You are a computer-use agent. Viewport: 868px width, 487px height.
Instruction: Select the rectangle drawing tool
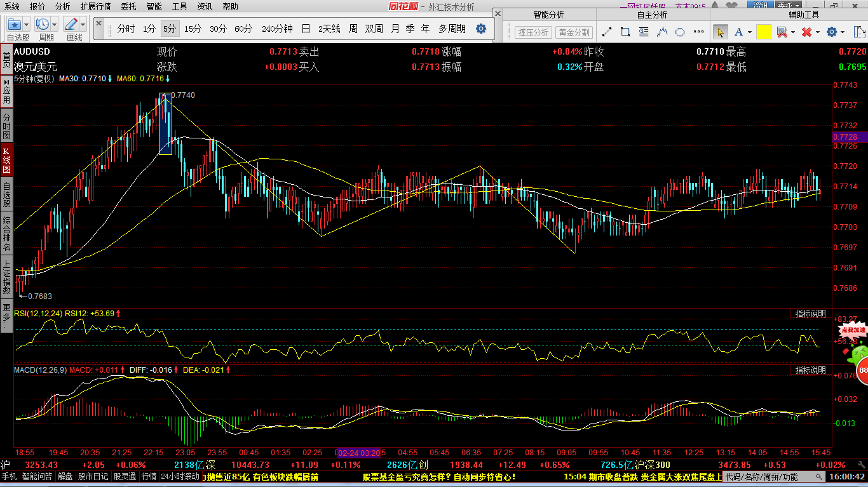click(625, 32)
